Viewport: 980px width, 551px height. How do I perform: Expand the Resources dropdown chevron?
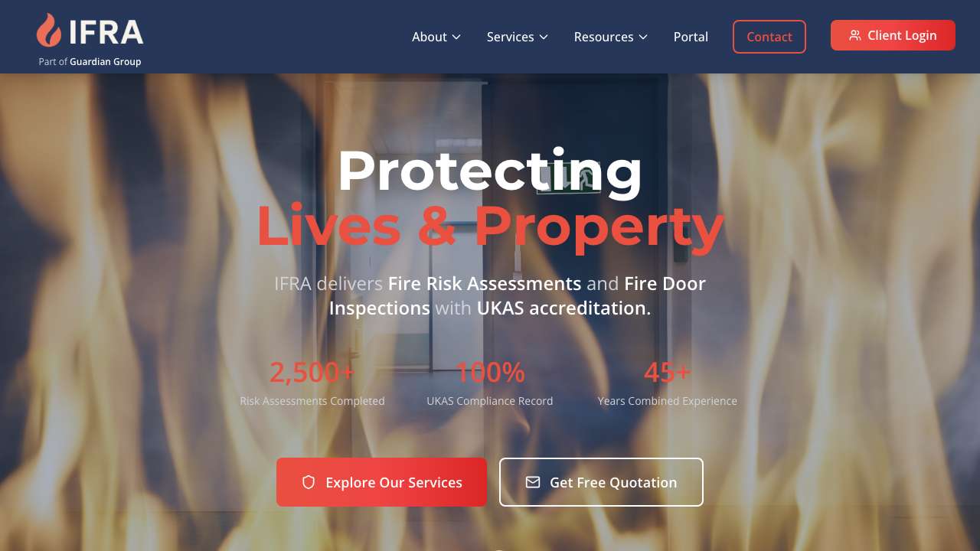(x=643, y=37)
